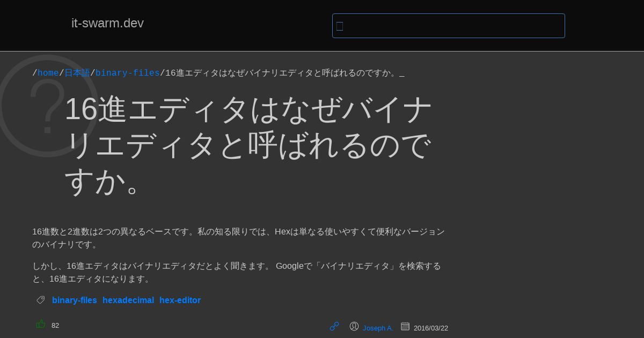This screenshot has width=644, height=338.
Task: Select the binary-files tag below the question
Action: [x=75, y=300]
